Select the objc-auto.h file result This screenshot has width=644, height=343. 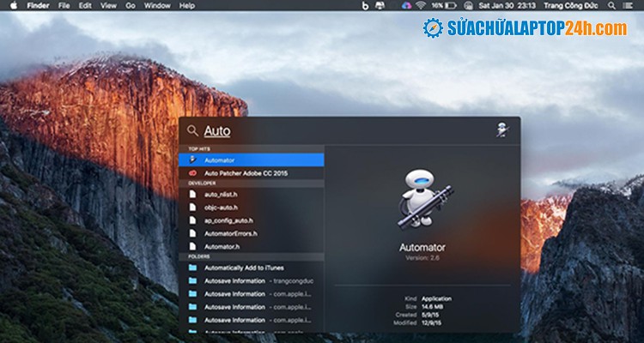pos(252,208)
